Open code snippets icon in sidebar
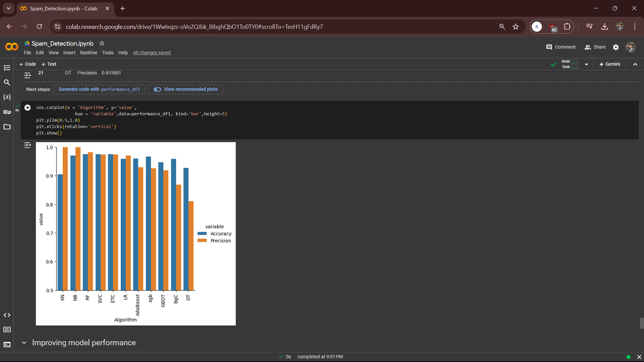 pyautogui.click(x=6, y=315)
